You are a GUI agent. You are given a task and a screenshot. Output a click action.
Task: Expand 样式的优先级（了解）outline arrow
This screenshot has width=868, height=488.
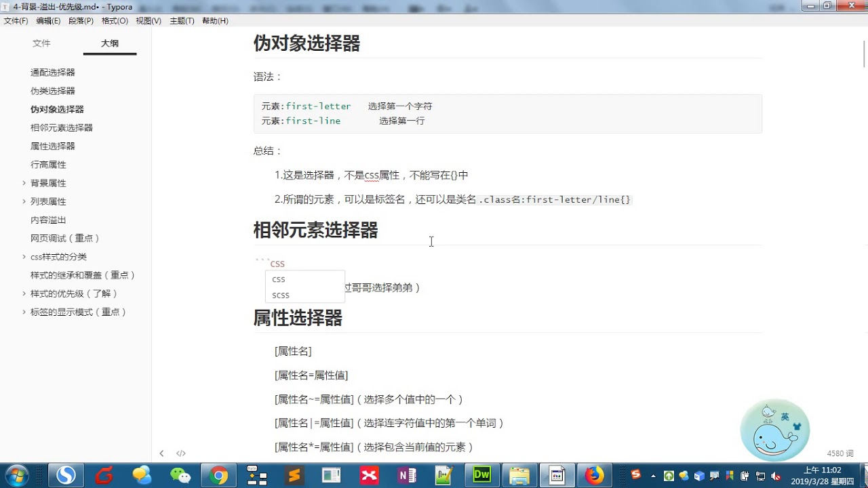pos(24,293)
